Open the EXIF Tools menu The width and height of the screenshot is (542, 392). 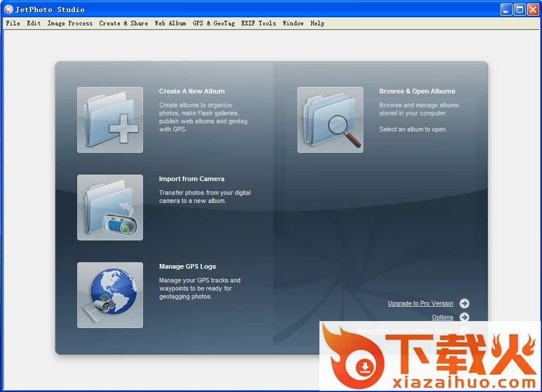[258, 23]
